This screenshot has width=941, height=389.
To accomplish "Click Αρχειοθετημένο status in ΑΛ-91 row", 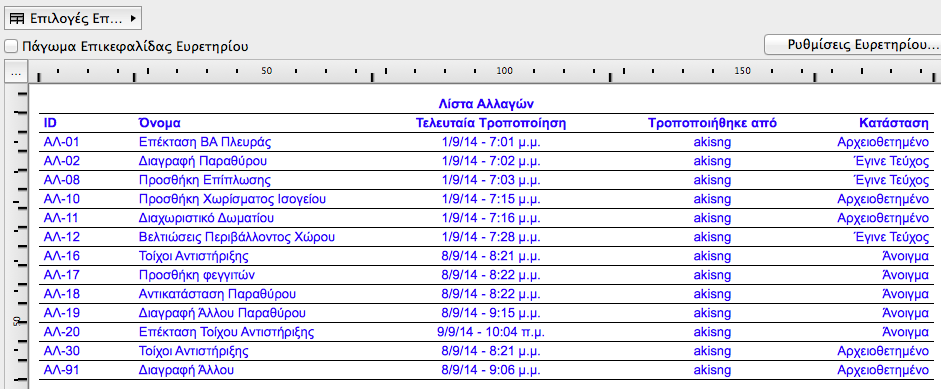I will (883, 370).
